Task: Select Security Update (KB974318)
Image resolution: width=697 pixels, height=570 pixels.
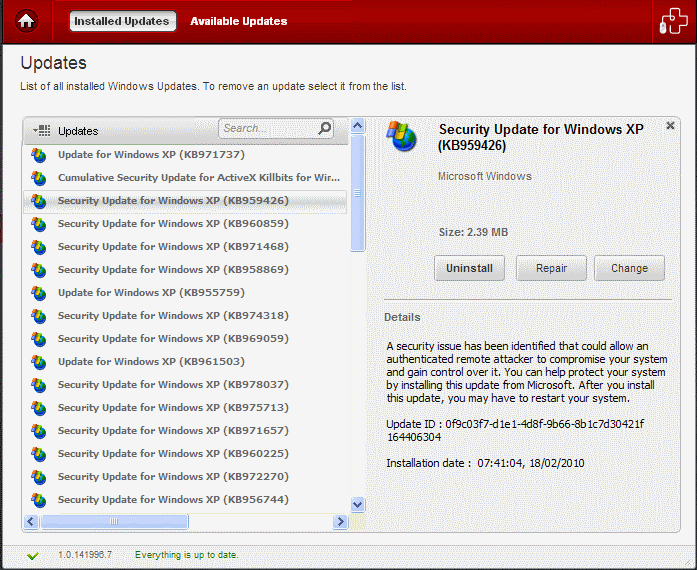Action: [x=185, y=316]
